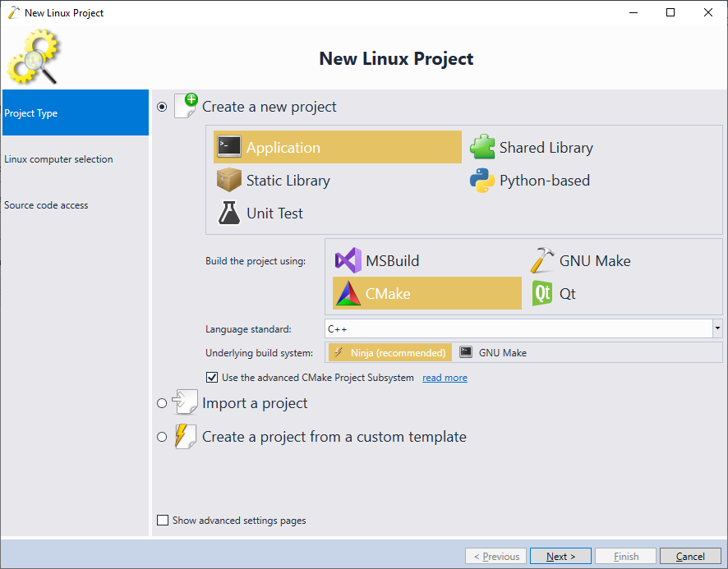Click the Cancel button
728x569 pixels.
690,556
